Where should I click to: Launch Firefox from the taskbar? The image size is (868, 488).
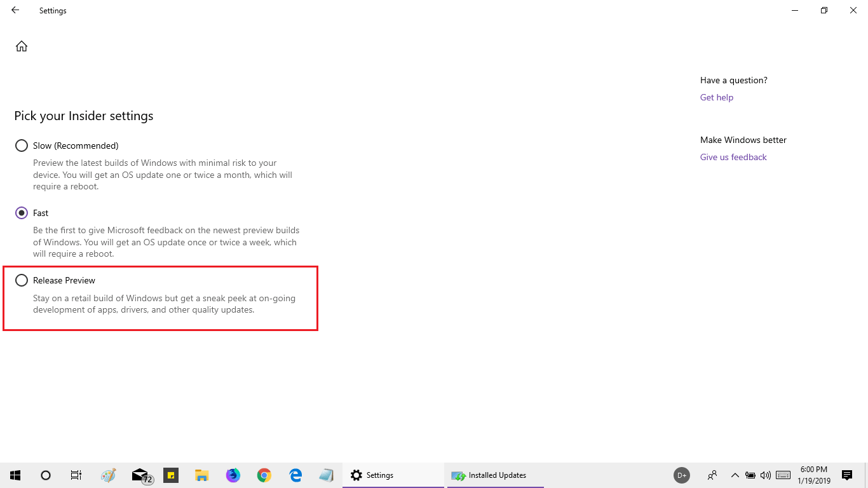tap(233, 475)
